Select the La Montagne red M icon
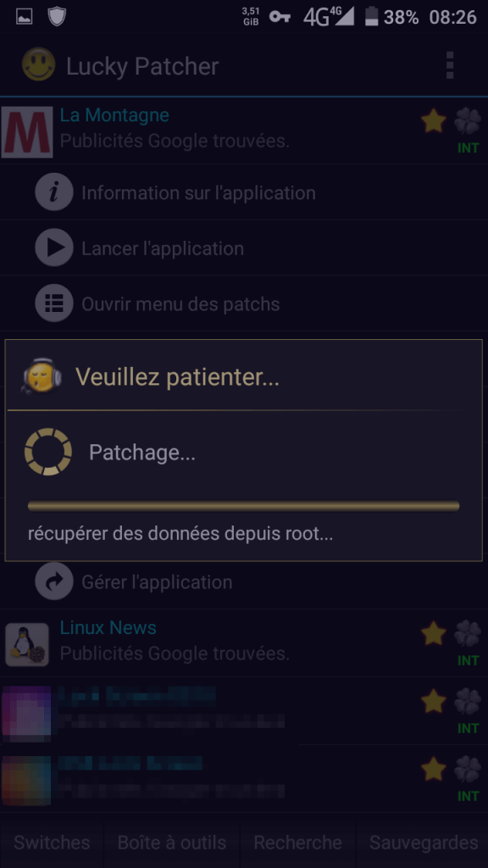The width and height of the screenshot is (488, 868). 27,131
